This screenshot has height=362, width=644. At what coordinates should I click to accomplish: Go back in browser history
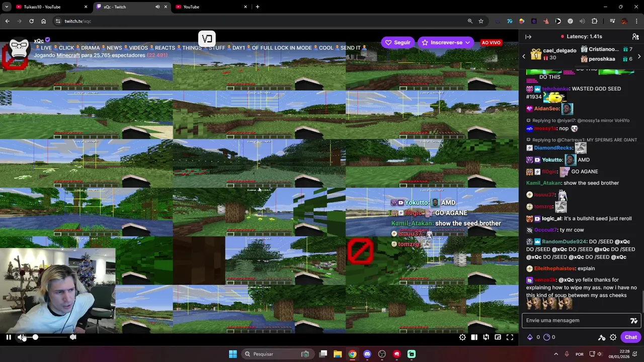tap(7, 21)
